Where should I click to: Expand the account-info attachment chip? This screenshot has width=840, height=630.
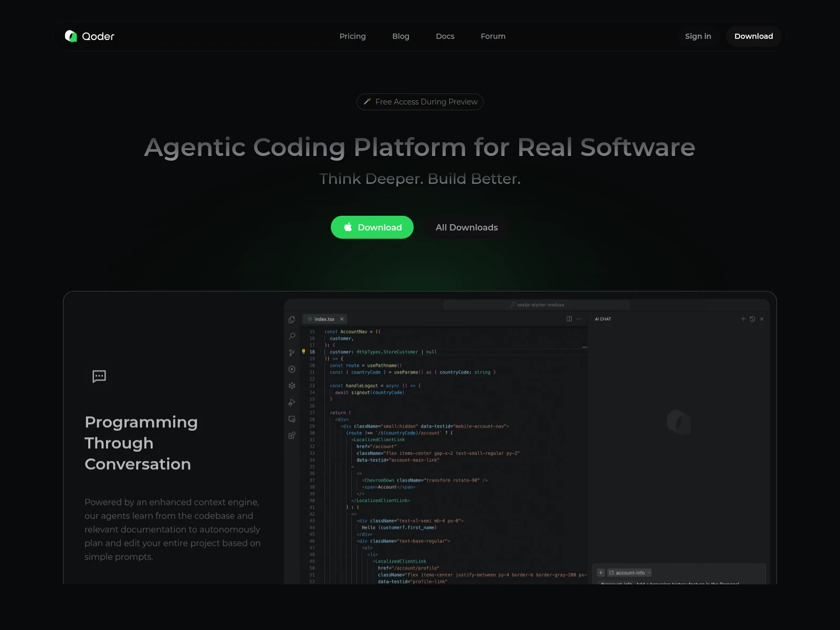628,572
